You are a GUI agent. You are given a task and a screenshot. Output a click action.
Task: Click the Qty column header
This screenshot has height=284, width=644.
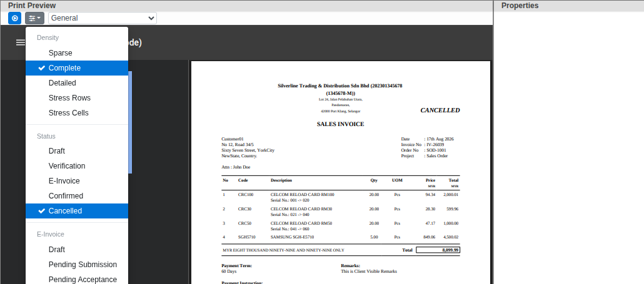click(x=374, y=180)
